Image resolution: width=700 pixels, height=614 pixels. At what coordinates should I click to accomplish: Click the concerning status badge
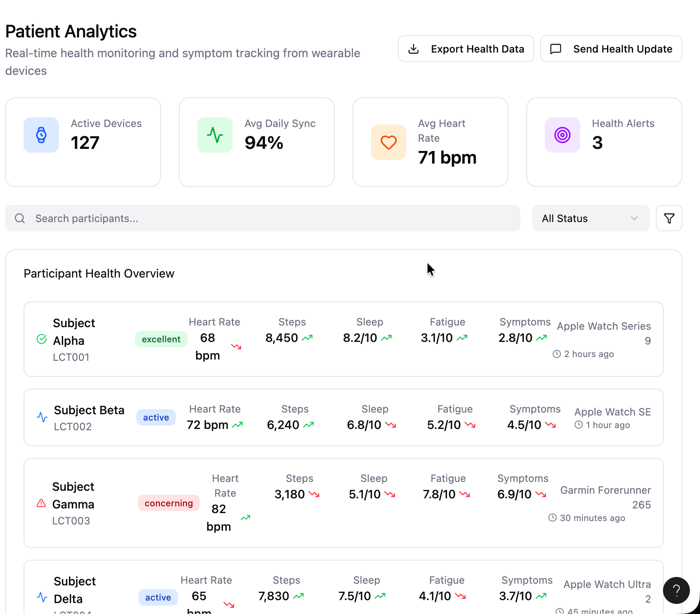pyautogui.click(x=169, y=503)
